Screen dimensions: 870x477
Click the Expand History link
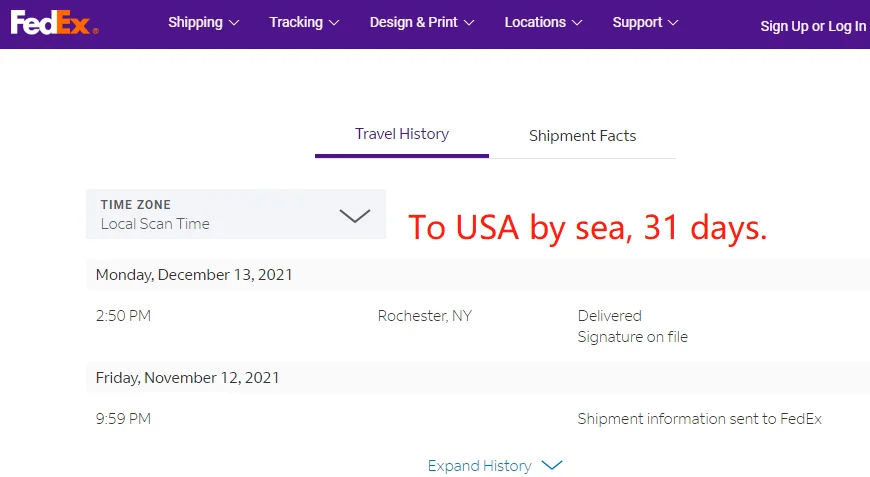(x=479, y=466)
